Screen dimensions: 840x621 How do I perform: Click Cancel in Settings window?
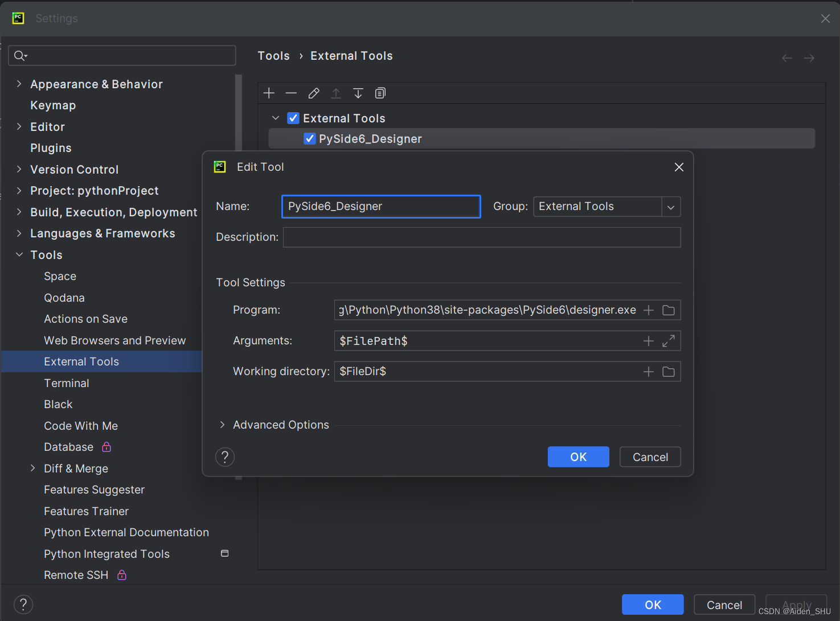[724, 604]
